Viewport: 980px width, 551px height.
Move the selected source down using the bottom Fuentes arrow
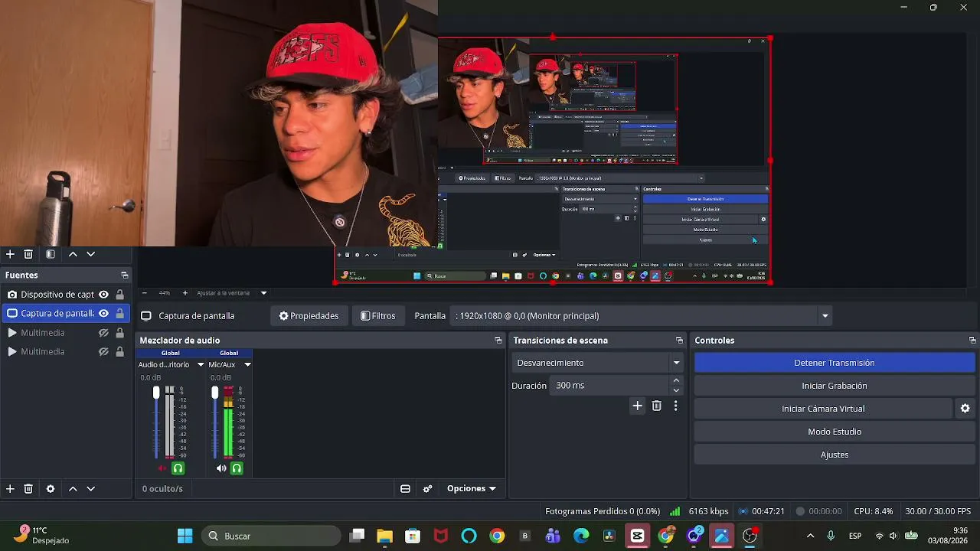[90, 488]
